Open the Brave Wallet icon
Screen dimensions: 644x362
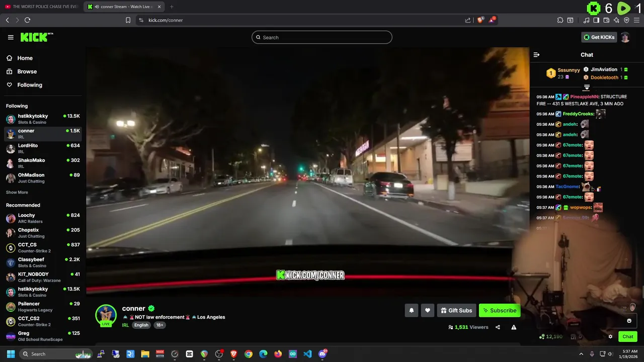click(x=606, y=20)
